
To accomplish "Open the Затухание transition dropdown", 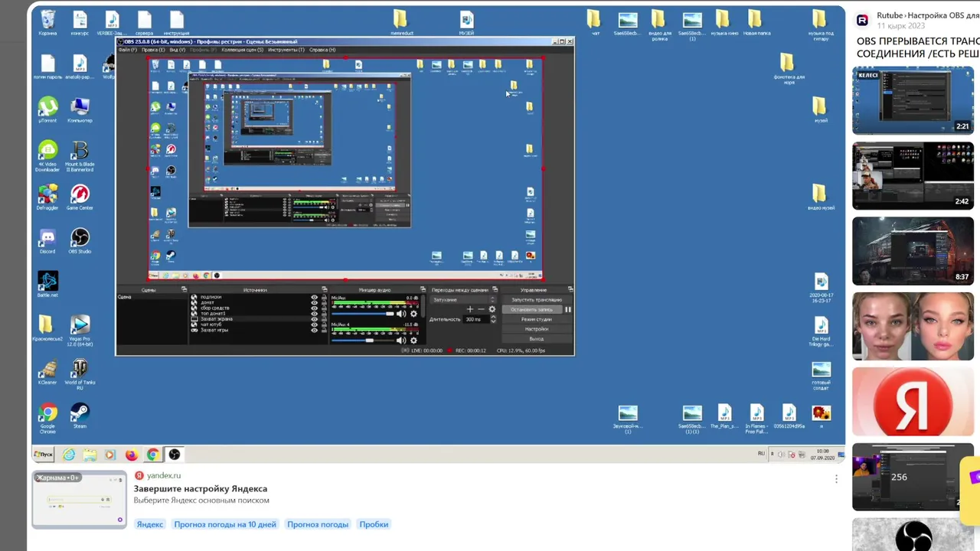I will [x=462, y=300].
